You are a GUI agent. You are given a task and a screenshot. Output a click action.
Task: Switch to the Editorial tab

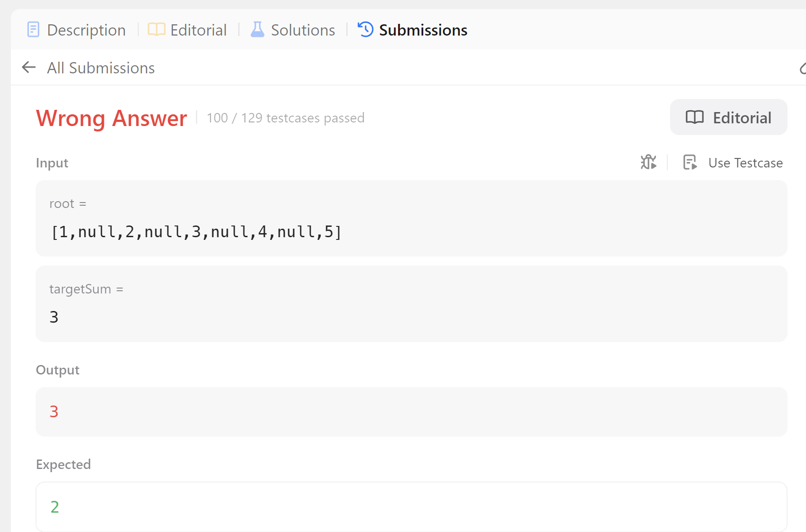[187, 30]
